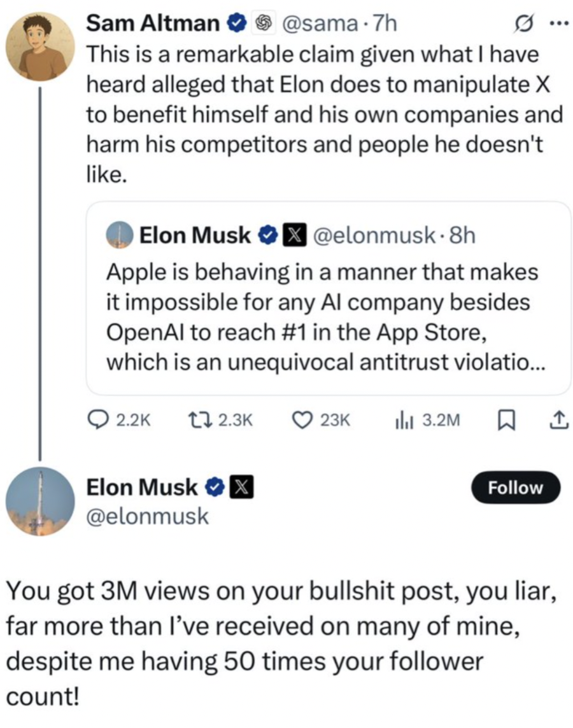Click the @elonmusk handle under the reply name
Image resolution: width=573 pixels, height=728 pixels.
pyautogui.click(x=147, y=516)
